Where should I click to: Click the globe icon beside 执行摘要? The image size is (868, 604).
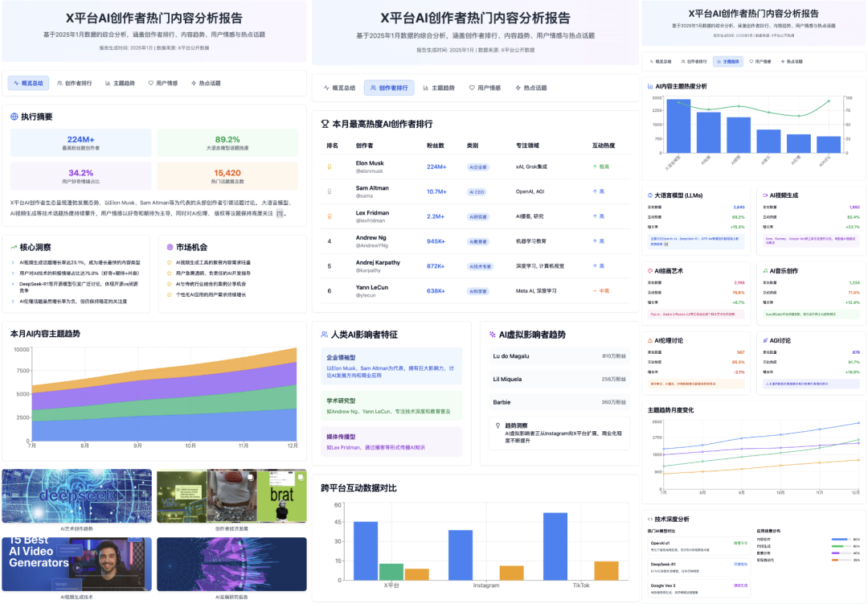coord(14,117)
